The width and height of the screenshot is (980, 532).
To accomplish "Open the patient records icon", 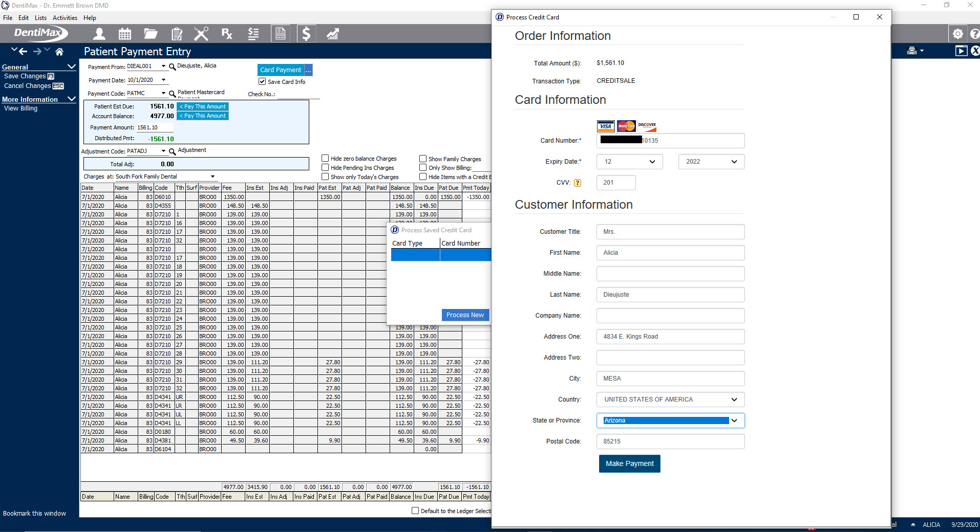I will click(99, 33).
